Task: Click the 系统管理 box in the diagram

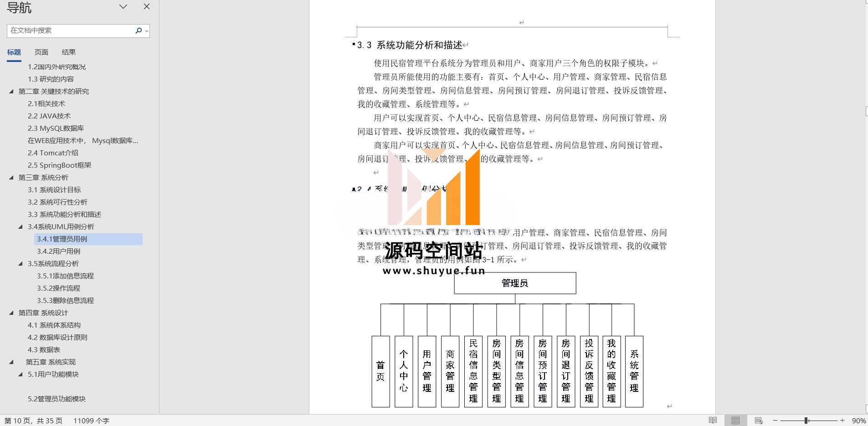Action: coord(634,371)
